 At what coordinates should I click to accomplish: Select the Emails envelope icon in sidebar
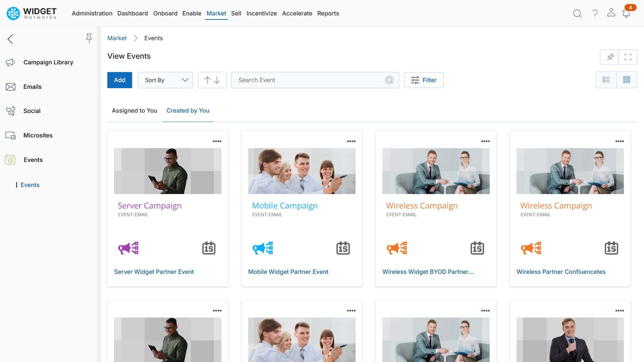point(10,86)
